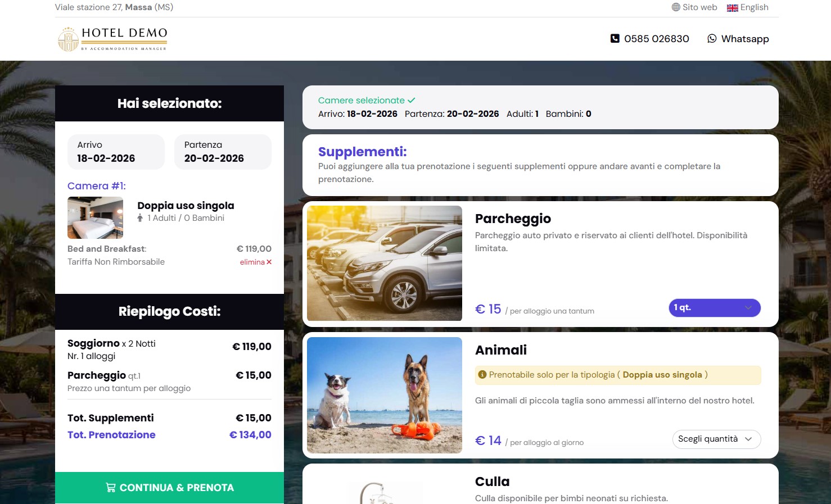
Task: Click the Arrivo 18-02-2026 date field
Action: point(116,152)
